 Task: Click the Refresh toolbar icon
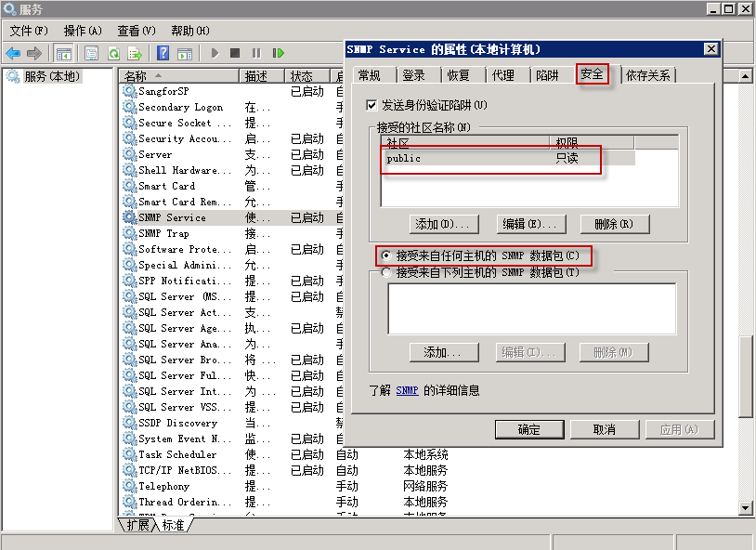(113, 53)
